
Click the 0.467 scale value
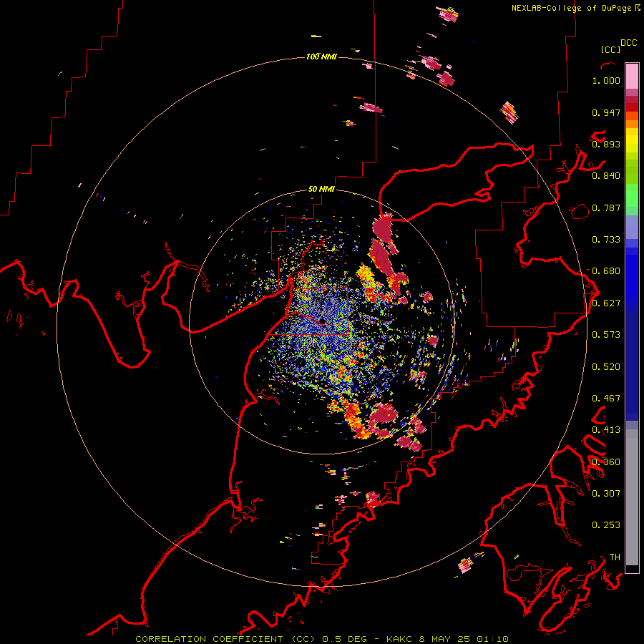606,399
